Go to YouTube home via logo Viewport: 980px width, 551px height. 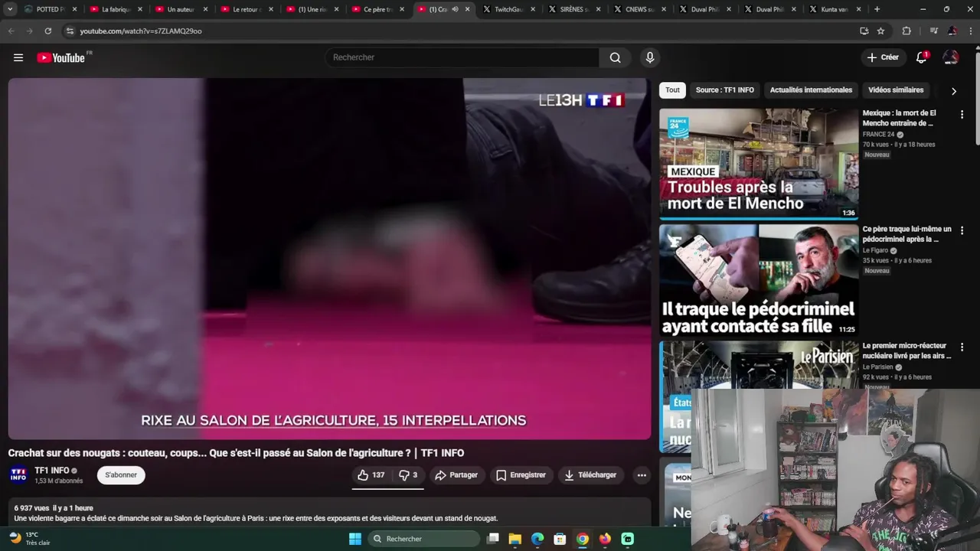click(x=61, y=57)
